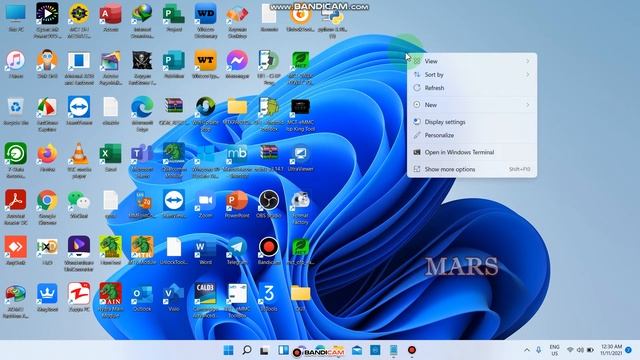Open Task View on the taskbar
Screen dimensions: 640x360
pyautogui.click(x=264, y=350)
